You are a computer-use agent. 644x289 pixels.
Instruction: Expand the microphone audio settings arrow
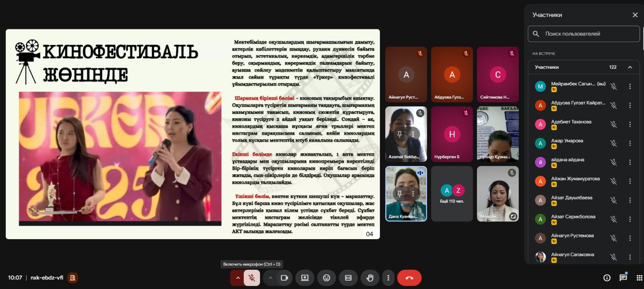pos(238,278)
